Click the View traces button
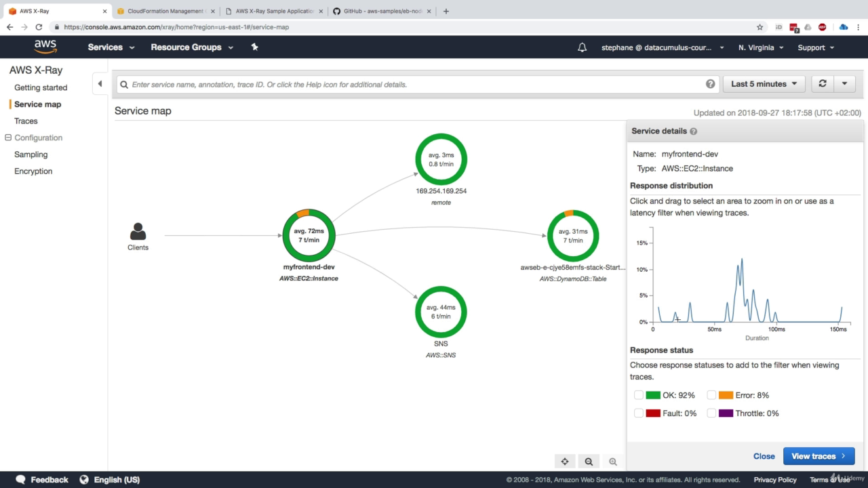This screenshot has width=868, height=488. 818,456
